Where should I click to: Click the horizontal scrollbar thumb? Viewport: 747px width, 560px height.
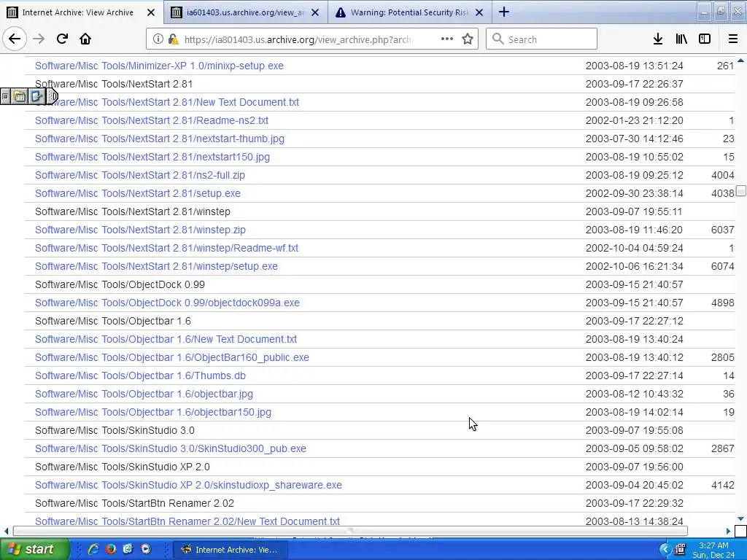click(x=350, y=531)
